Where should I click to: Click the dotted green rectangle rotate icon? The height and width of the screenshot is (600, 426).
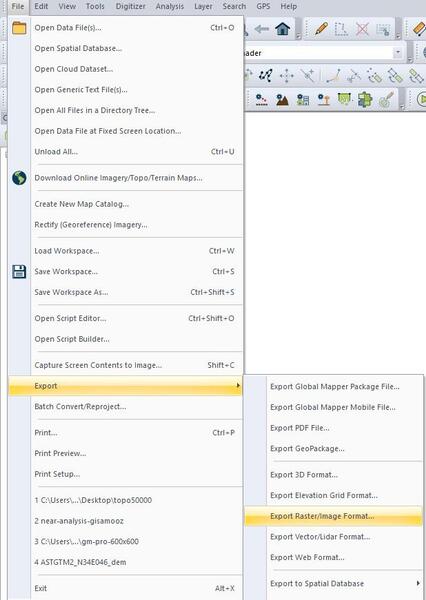[374, 76]
